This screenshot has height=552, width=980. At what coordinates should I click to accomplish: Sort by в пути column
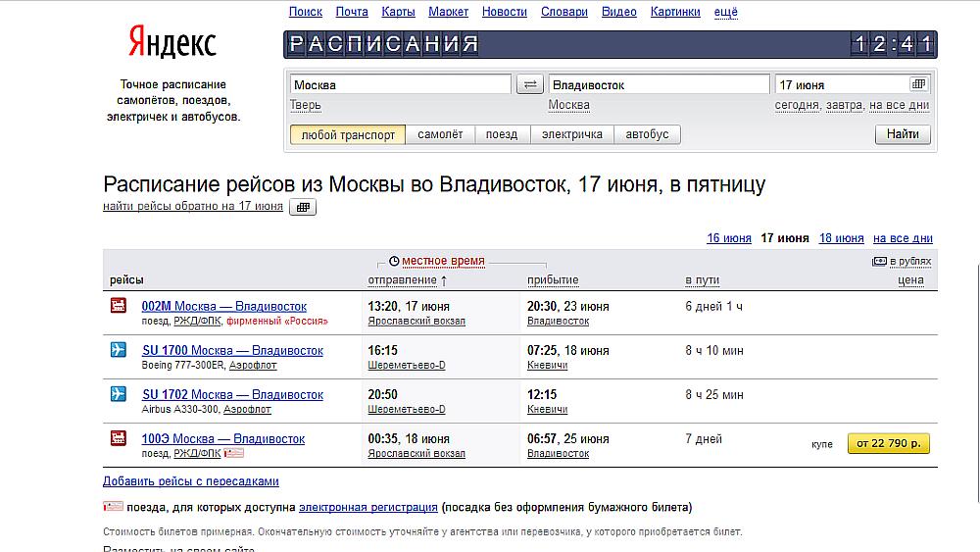702,280
